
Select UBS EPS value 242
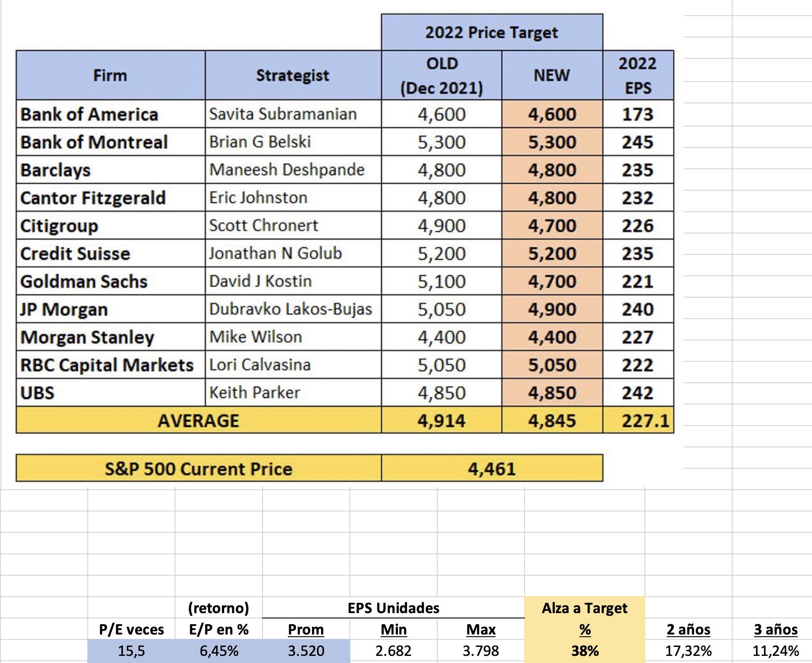(x=638, y=393)
